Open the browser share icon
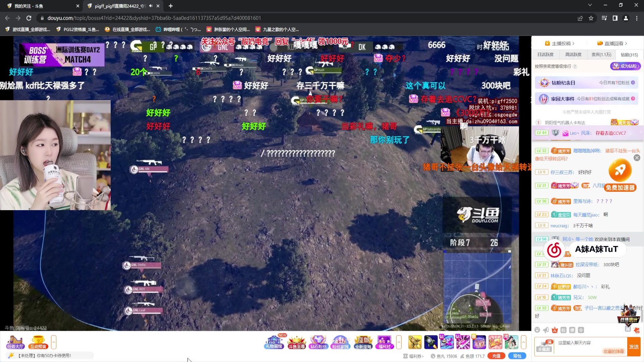 580,18
